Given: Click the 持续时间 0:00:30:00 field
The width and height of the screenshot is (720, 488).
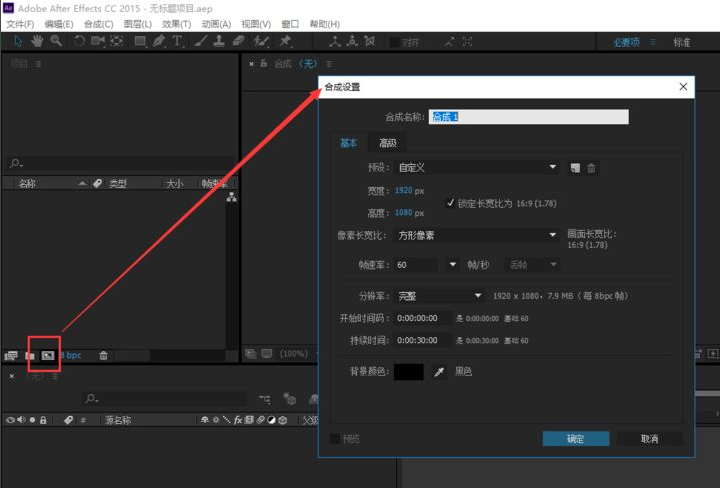Looking at the screenshot, I should coord(422,340).
